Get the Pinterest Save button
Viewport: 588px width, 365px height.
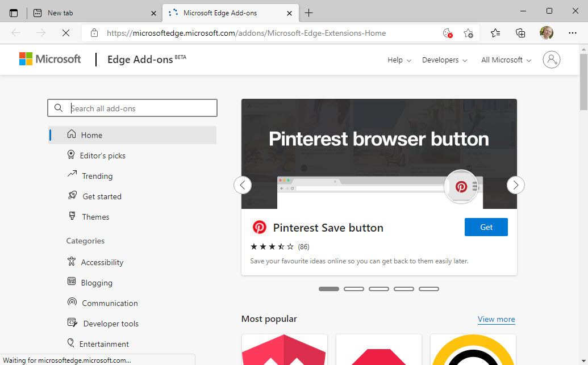pos(486,227)
